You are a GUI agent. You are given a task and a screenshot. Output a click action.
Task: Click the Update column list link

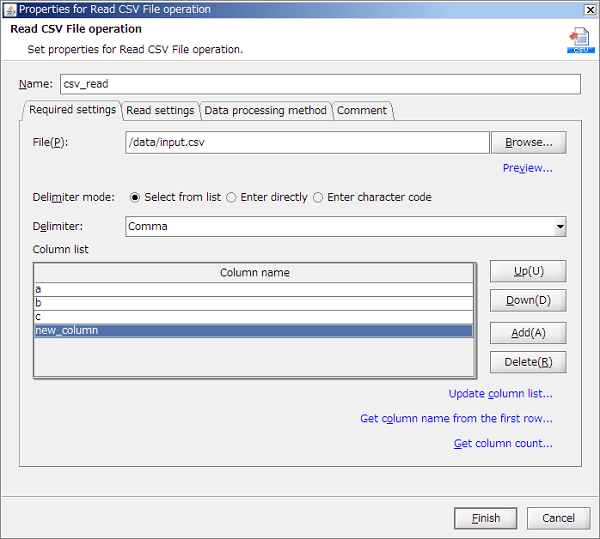click(500, 394)
